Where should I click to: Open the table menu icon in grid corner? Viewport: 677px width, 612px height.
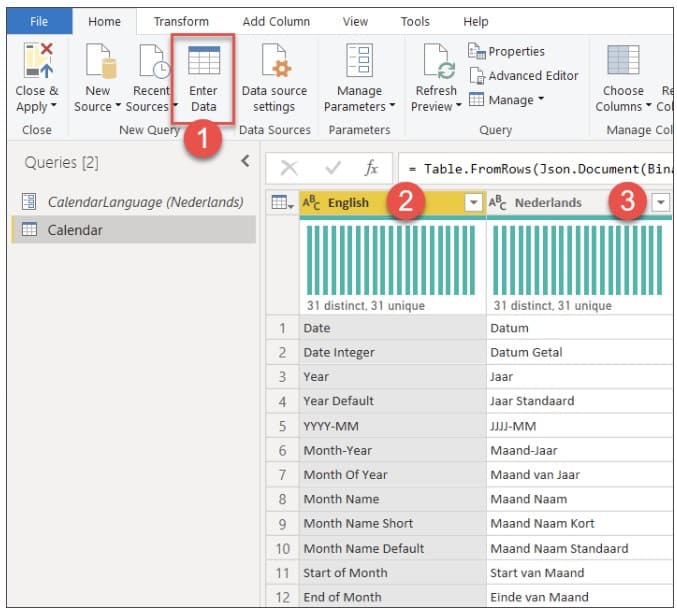point(282,202)
